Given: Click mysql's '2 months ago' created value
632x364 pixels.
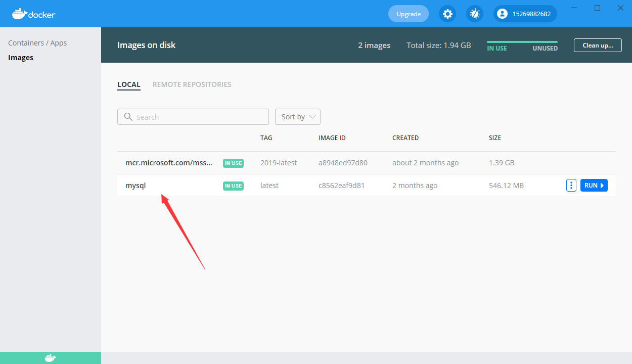Looking at the screenshot, I should 415,186.
